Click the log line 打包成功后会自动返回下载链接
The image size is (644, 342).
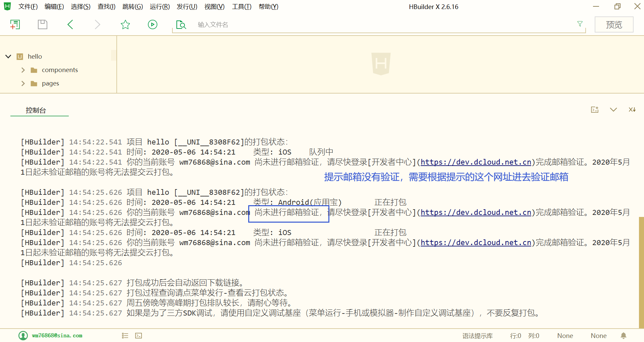point(185,283)
